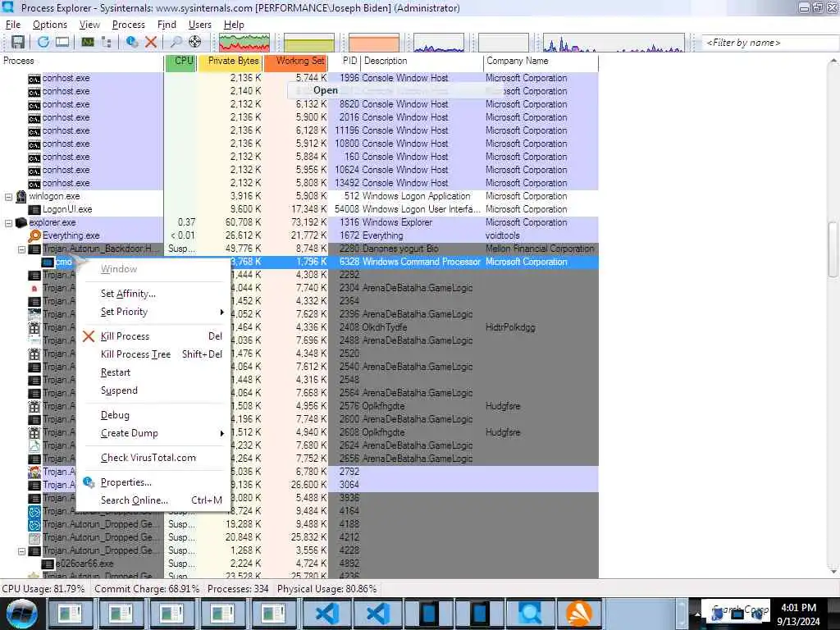840x630 pixels.
Task: Open the Find menu
Action: (167, 25)
